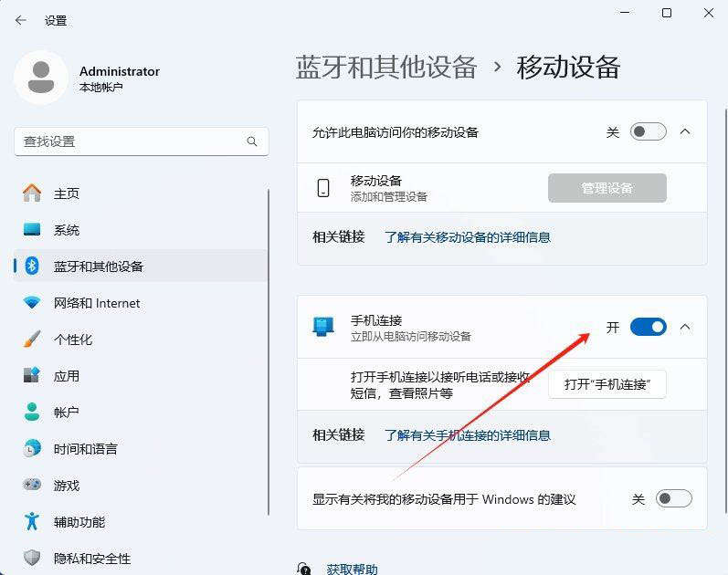The height and width of the screenshot is (575, 728).
Task: Open 时间和语言 settings page
Action: [x=85, y=449]
